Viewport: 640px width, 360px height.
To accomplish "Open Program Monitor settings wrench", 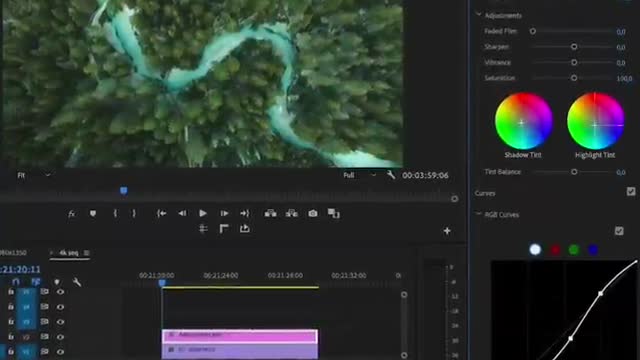I will tap(391, 175).
